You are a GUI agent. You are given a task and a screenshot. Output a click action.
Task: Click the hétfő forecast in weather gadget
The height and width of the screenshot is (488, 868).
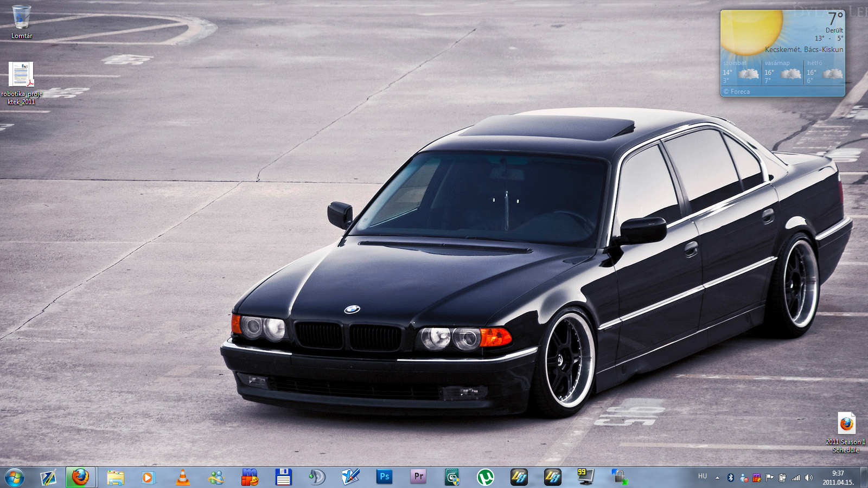pos(825,72)
